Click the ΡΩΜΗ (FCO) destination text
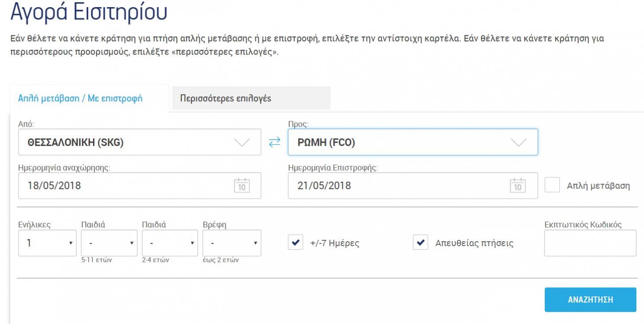644x324 pixels. coord(326,143)
